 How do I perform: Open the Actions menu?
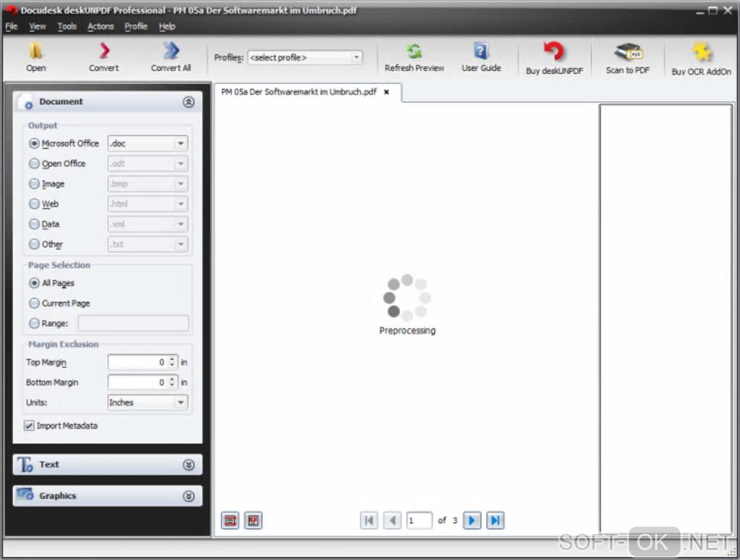(101, 26)
